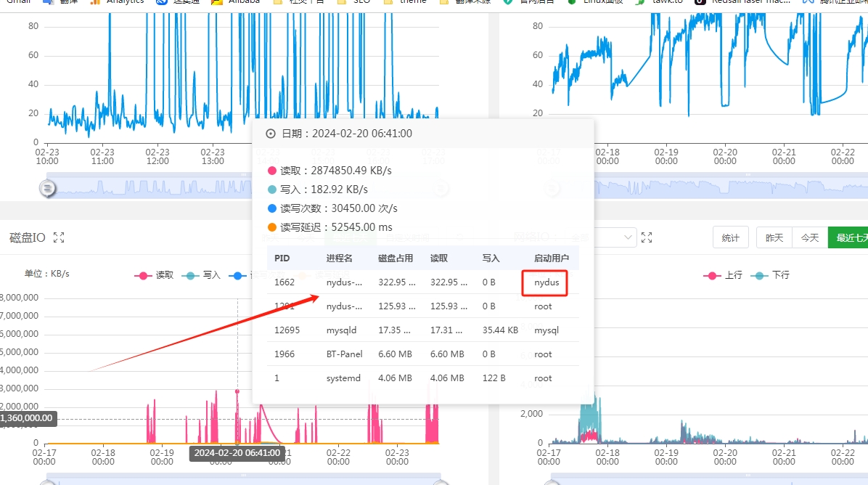Click the 进程名 column header
Image resolution: width=868 pixels, height=485 pixels.
(340, 258)
